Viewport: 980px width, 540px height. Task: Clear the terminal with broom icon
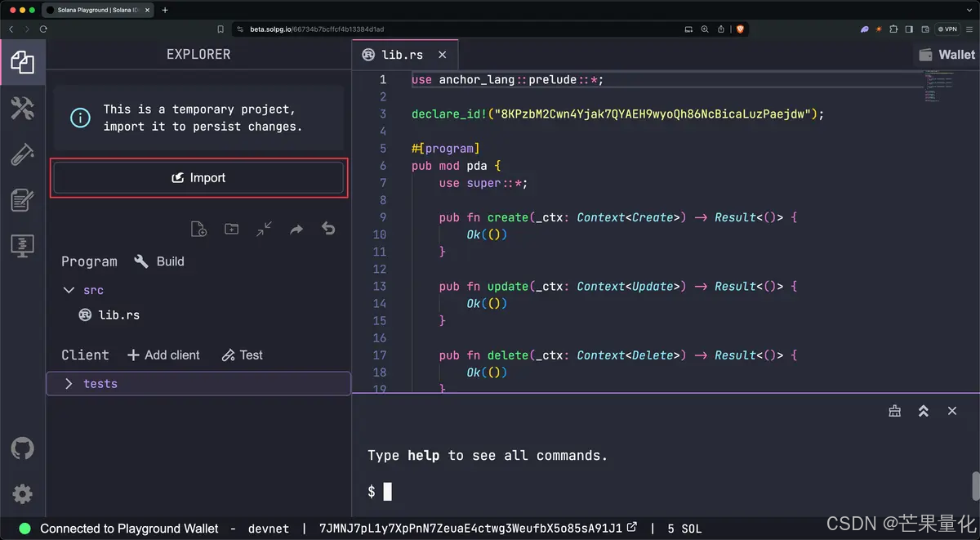click(894, 411)
